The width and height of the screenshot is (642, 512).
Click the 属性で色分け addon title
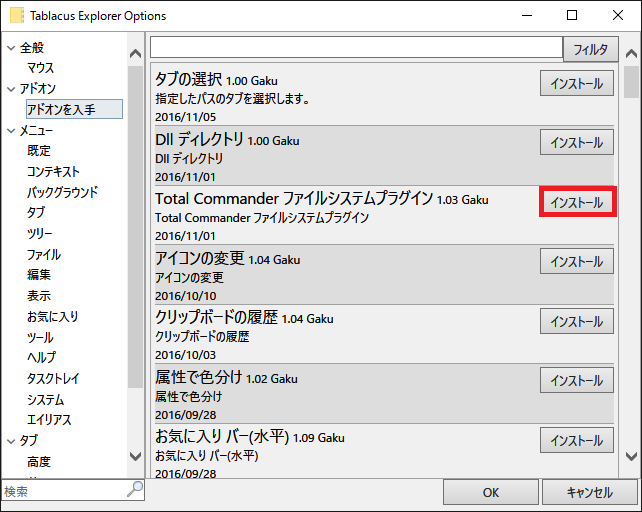tap(199, 376)
